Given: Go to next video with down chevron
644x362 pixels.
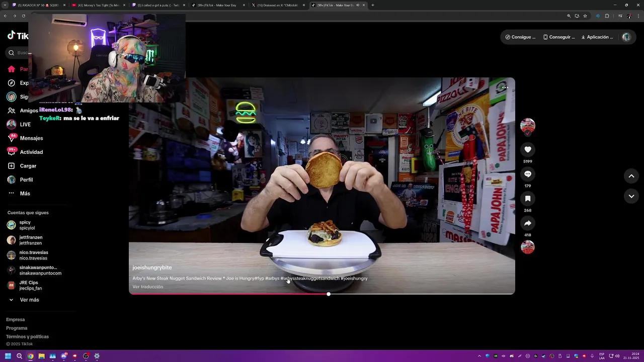Looking at the screenshot, I should coord(631,196).
